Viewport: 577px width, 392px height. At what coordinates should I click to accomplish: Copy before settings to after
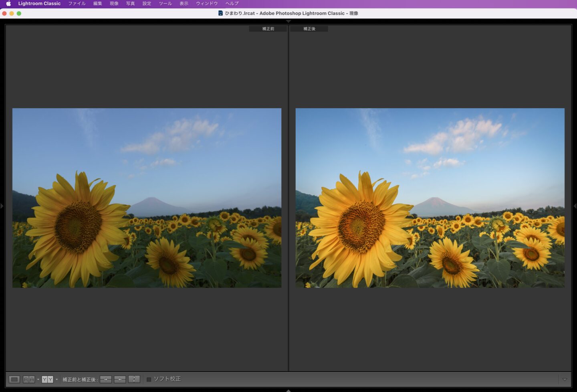pos(106,379)
